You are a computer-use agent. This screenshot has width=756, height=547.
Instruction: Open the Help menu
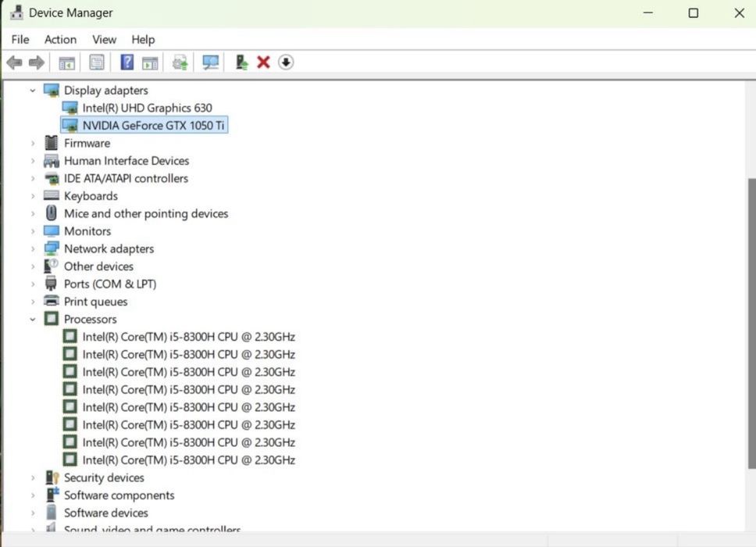pos(143,40)
